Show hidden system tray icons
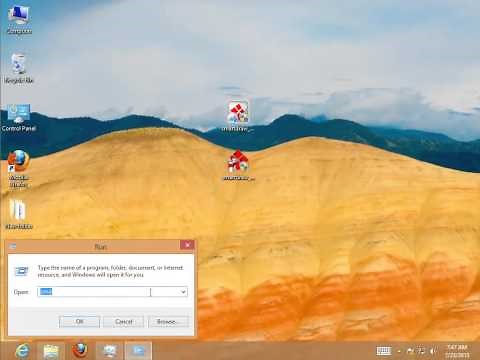The height and width of the screenshot is (360, 480). click(x=399, y=351)
